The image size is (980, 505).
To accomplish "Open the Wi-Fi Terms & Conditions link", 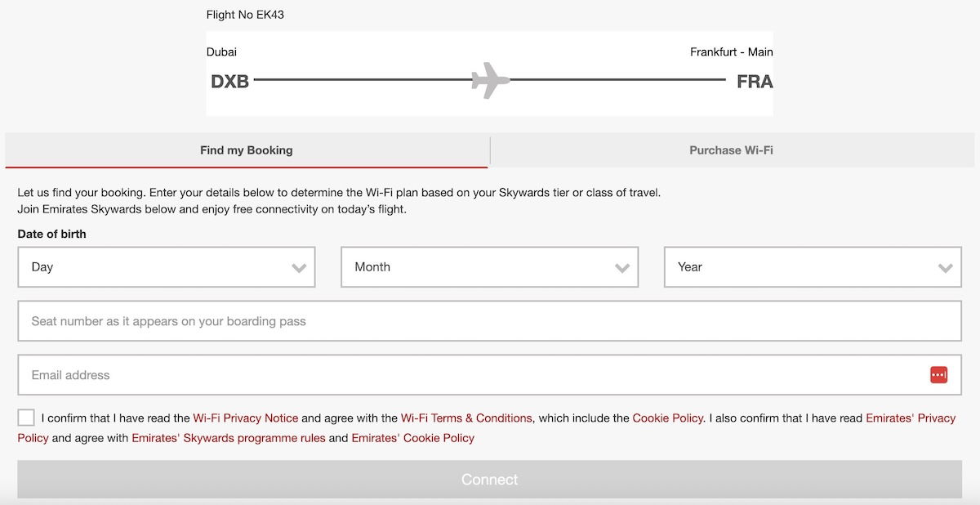I will [x=466, y=418].
